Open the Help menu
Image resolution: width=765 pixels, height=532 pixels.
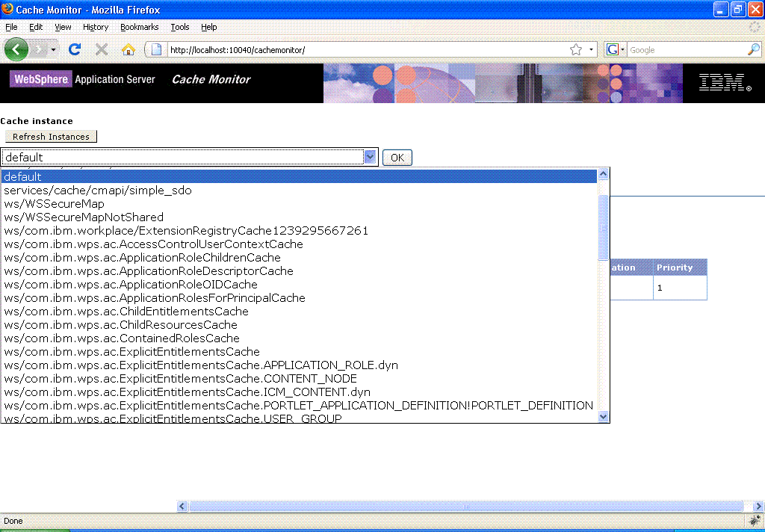(x=209, y=27)
